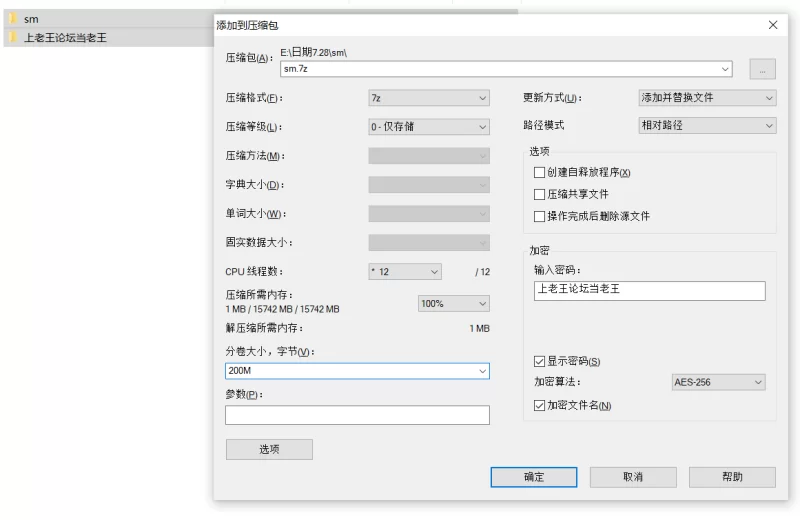
Task: Click the 字典大小 disabled dropdown
Action: [429, 185]
